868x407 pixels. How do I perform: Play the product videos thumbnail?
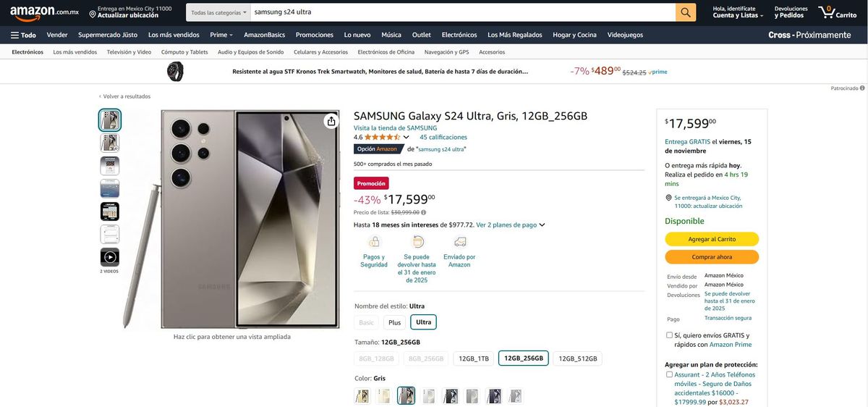(110, 257)
